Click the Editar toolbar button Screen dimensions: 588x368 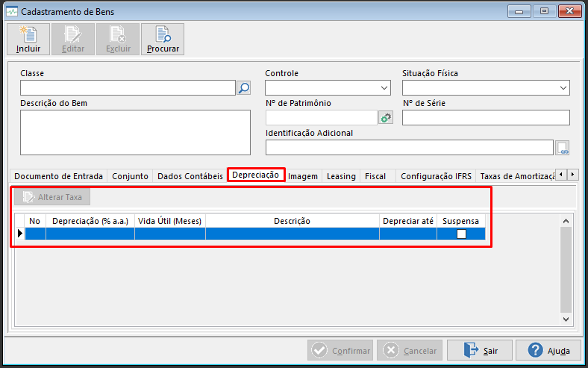click(73, 40)
